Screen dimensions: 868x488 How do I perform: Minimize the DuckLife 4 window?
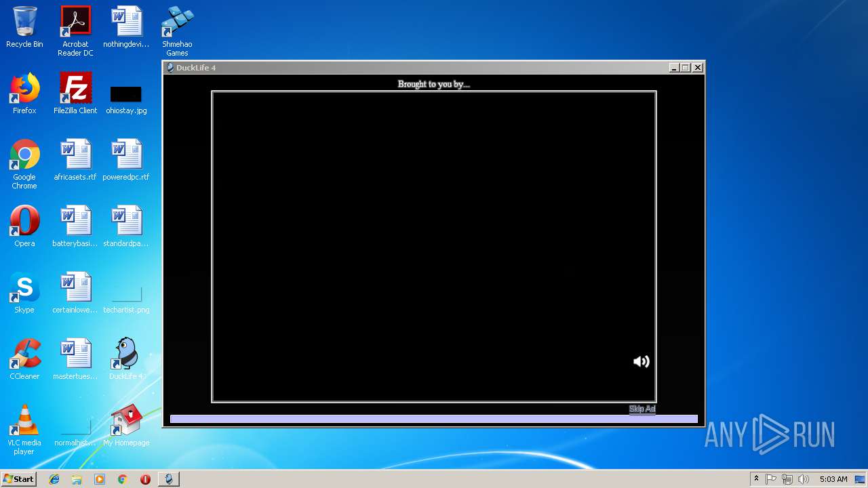[x=674, y=68]
